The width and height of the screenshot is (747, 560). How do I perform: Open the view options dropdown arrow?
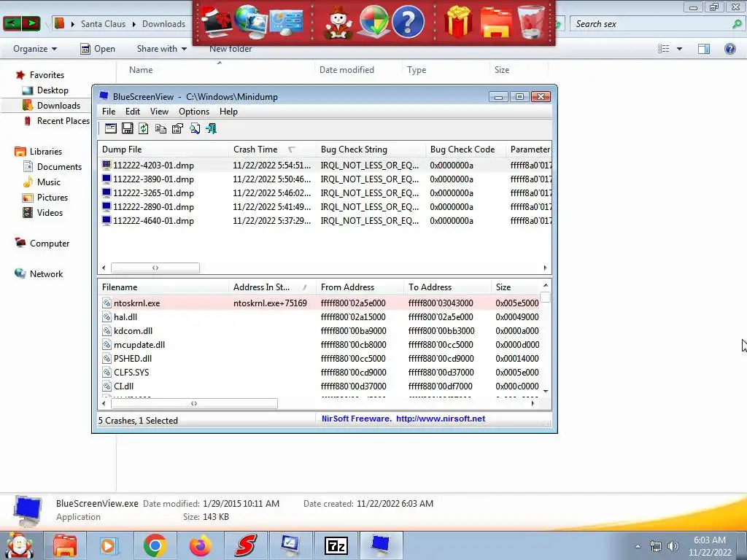pos(679,49)
